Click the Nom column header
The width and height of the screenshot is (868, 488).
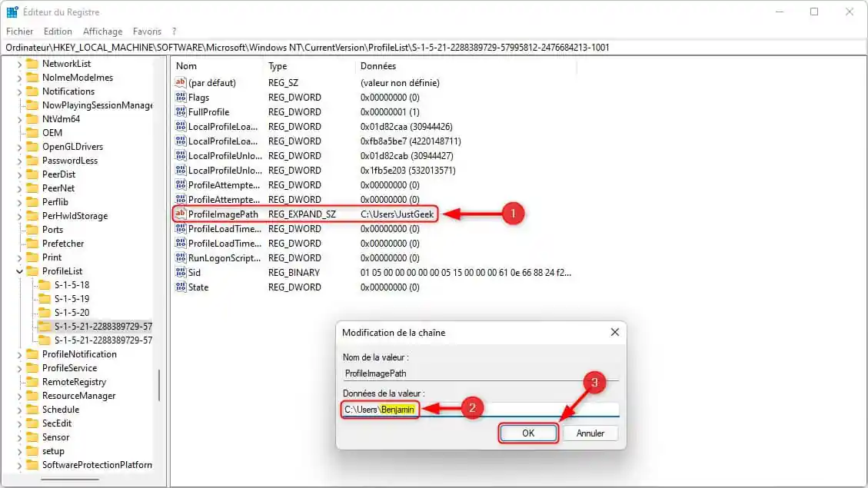217,66
